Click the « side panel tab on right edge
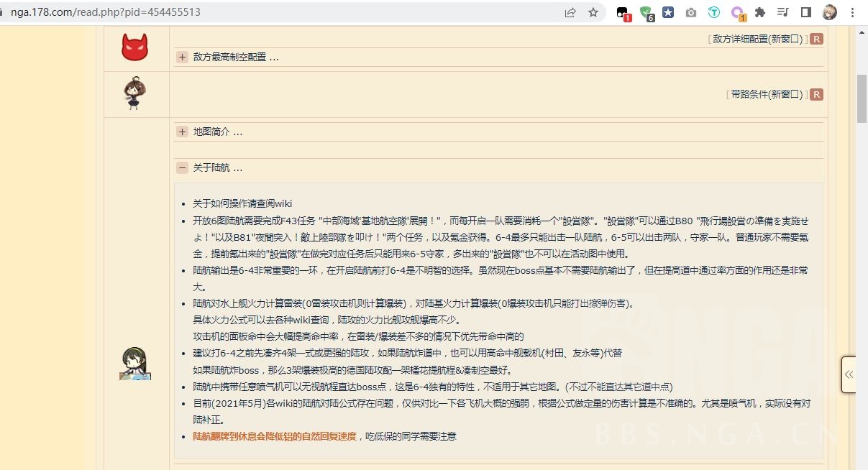 848,374
